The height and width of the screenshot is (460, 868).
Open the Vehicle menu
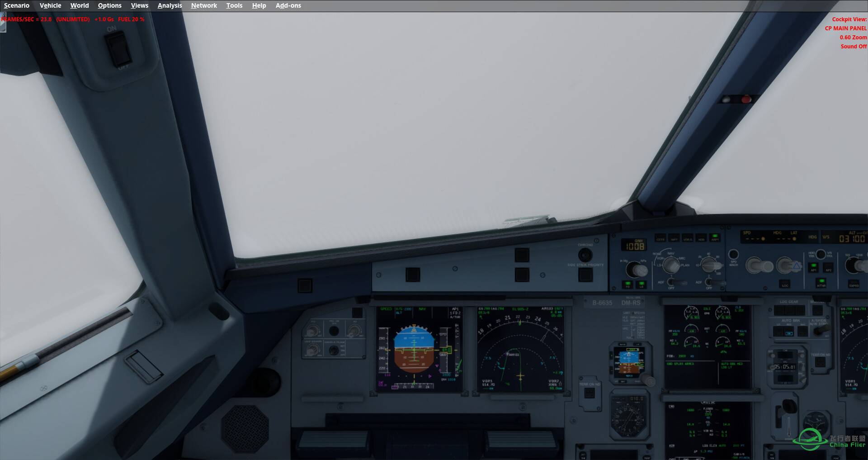tap(50, 5)
